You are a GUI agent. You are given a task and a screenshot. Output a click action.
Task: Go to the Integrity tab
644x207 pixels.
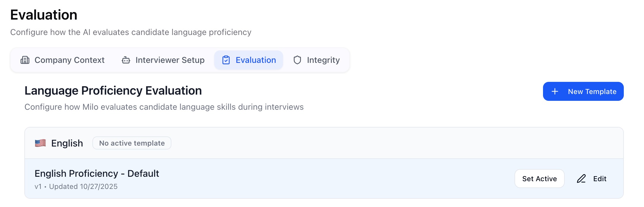pos(323,60)
